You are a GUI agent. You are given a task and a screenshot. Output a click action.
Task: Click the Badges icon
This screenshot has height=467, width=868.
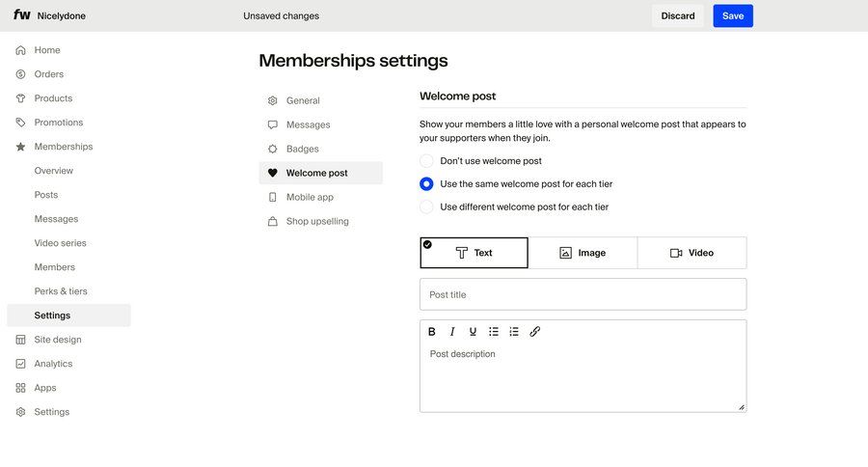coord(272,149)
